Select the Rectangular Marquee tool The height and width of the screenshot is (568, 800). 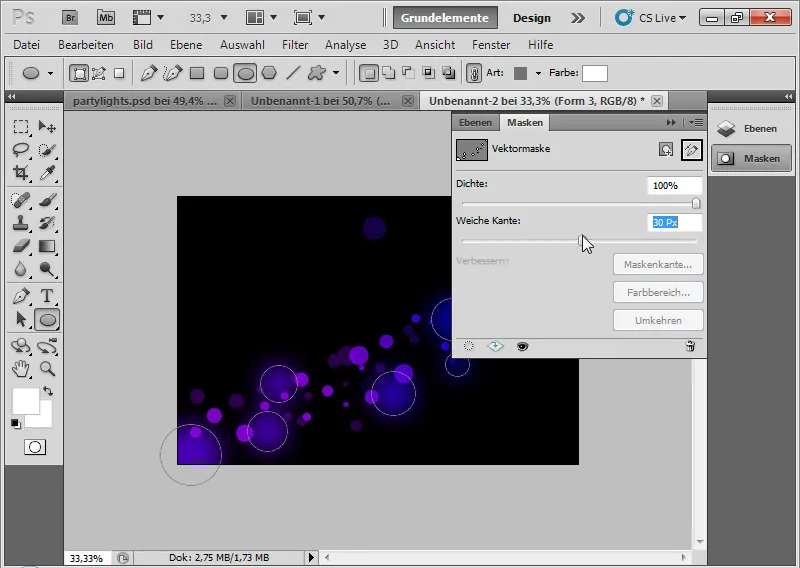coord(21,126)
